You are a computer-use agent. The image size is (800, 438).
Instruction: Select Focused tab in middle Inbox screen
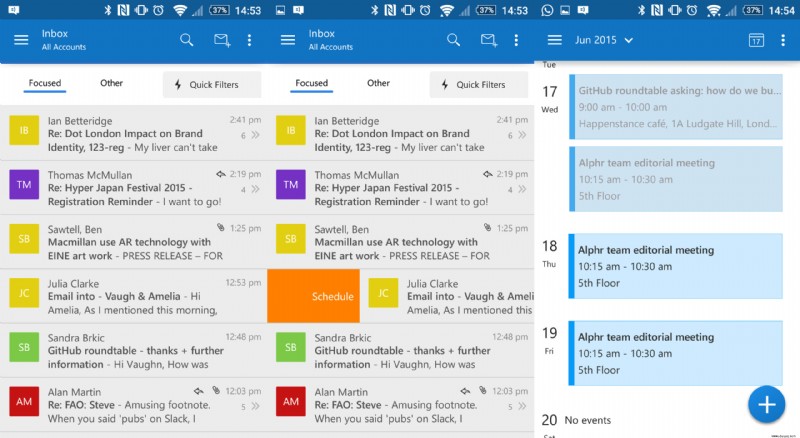(x=312, y=83)
